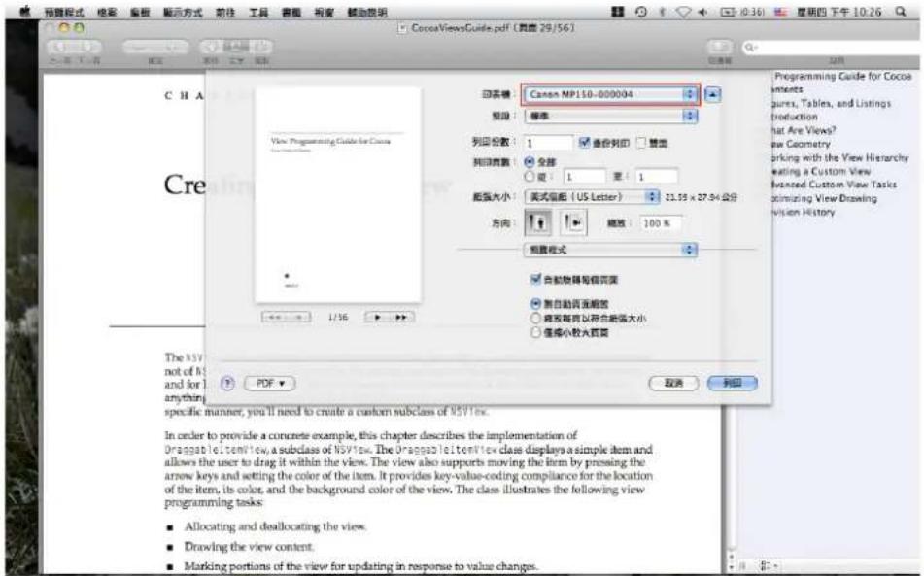Open the 書籤 (Bookmarks) menu
Image resolution: width=924 pixels, height=576 pixels.
(291, 12)
